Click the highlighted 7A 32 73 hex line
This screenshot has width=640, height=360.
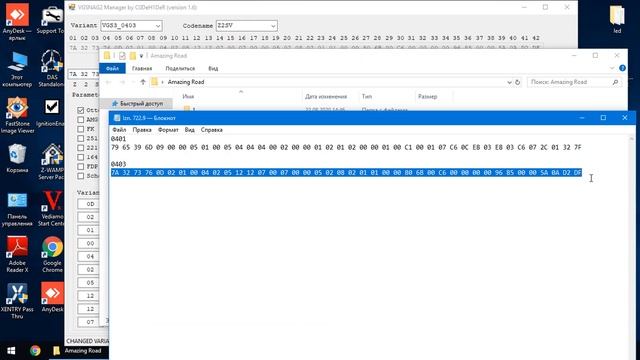click(x=346, y=173)
